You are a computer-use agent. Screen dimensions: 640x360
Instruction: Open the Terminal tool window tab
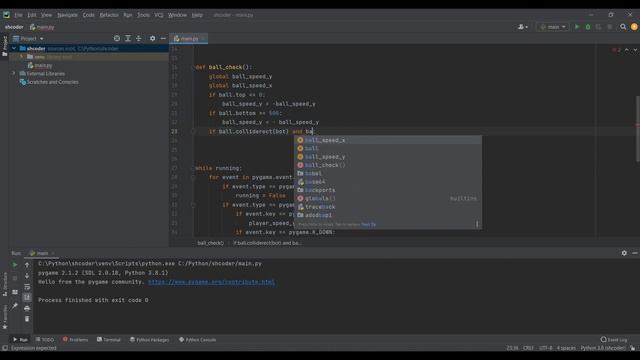[109, 340]
